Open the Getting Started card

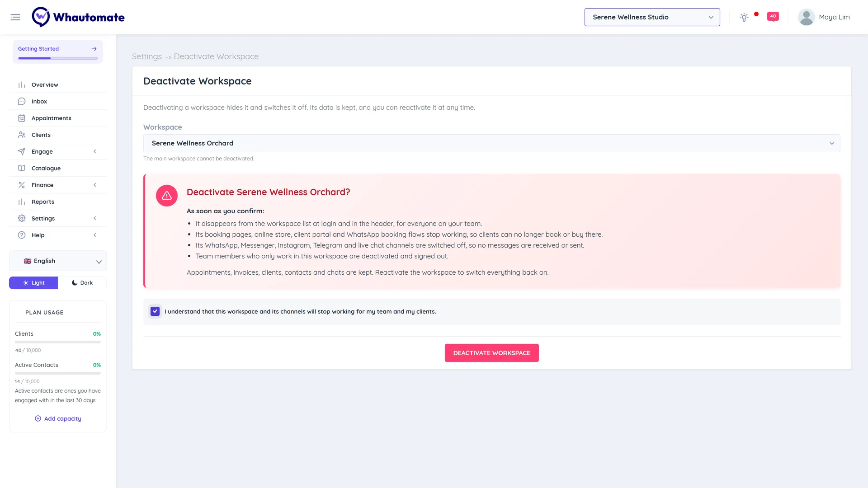(58, 52)
